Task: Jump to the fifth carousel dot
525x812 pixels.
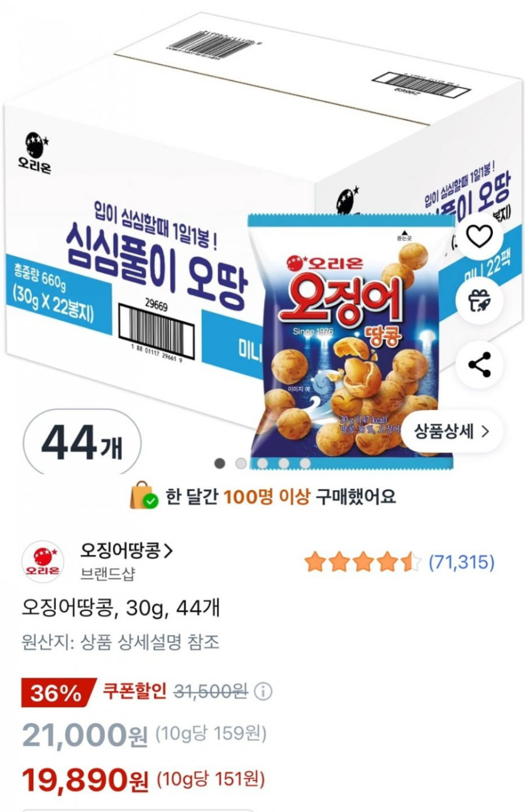Action: click(305, 463)
